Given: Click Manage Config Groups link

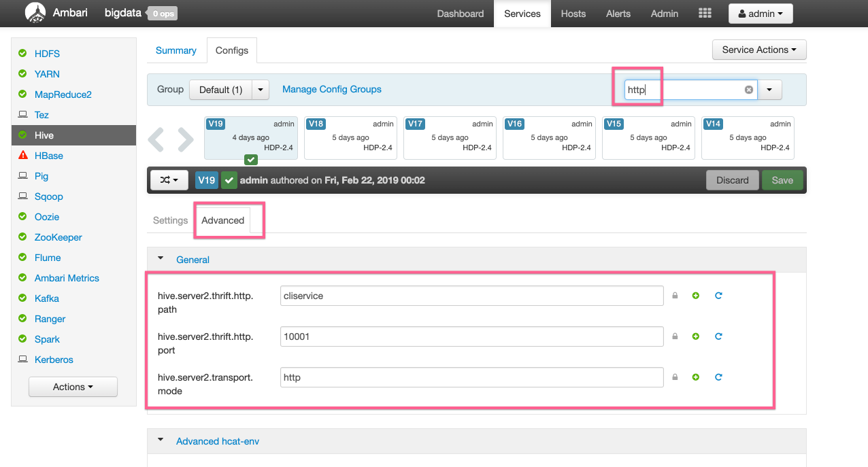Looking at the screenshot, I should coord(331,89).
